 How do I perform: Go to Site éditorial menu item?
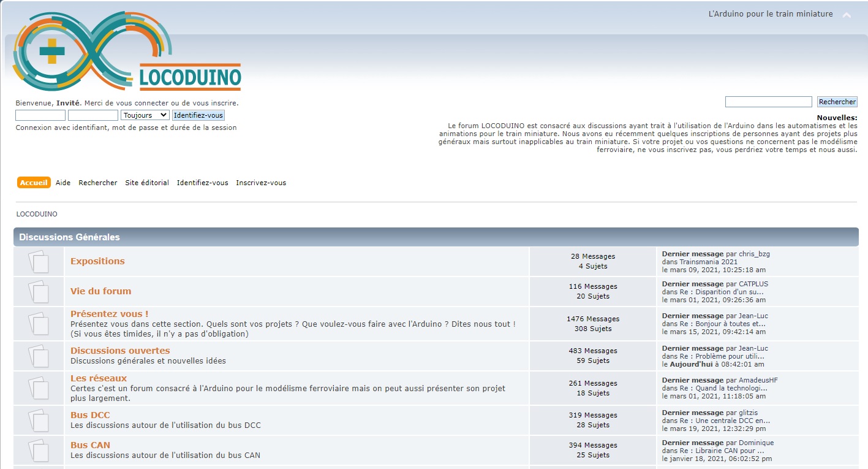point(147,183)
